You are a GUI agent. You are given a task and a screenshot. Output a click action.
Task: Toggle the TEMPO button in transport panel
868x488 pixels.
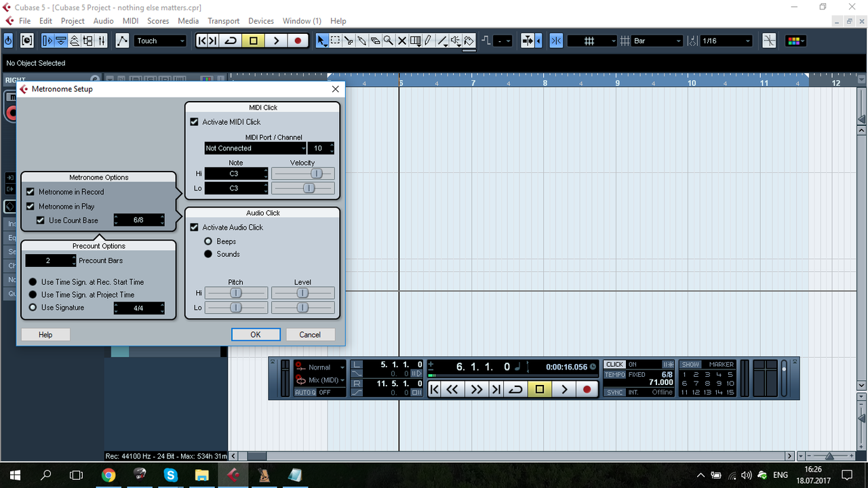pyautogui.click(x=614, y=375)
